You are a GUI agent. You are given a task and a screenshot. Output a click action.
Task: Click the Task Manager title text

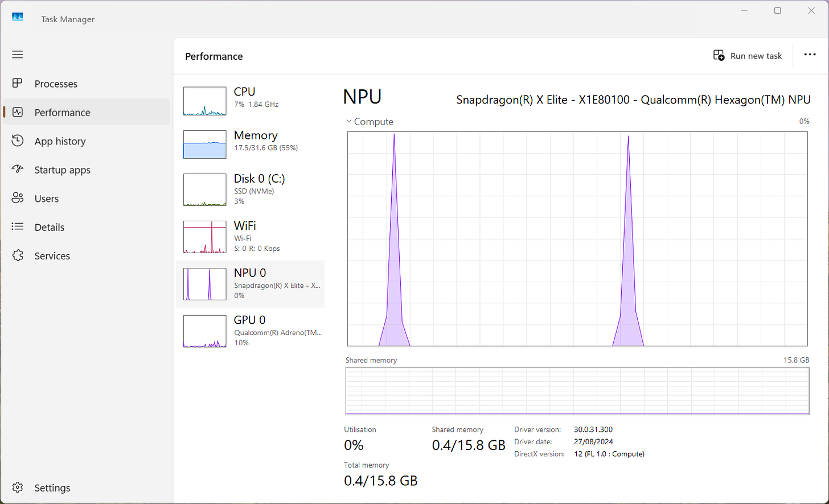click(68, 19)
